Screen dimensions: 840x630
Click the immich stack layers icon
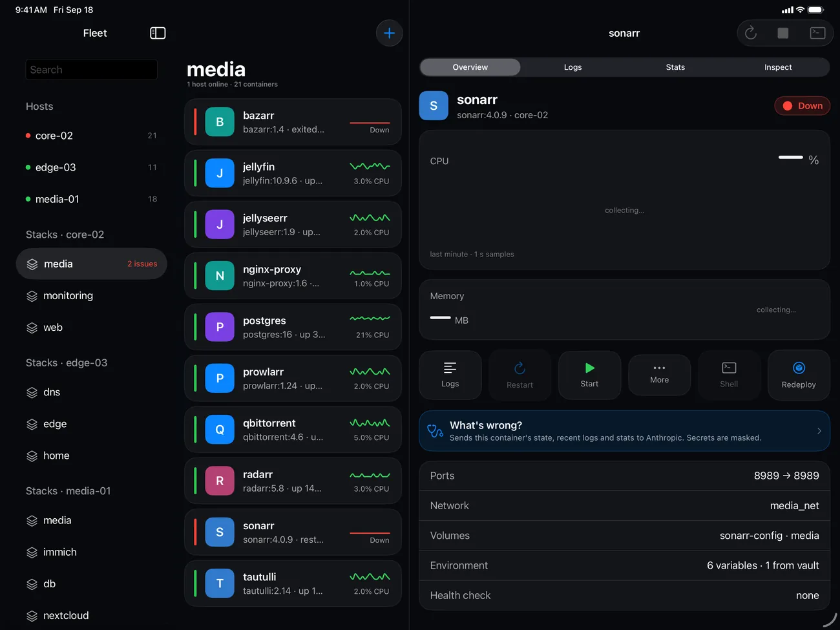pyautogui.click(x=32, y=552)
